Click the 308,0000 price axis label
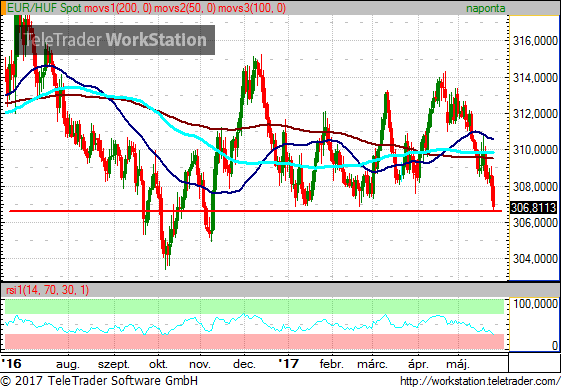The image size is (561, 390). [x=535, y=186]
